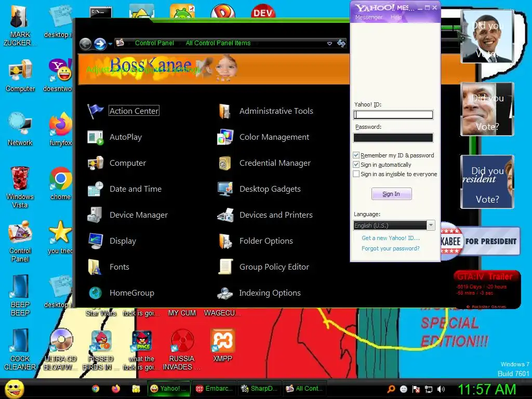Click the refresh icon in address bar
Screen dimensions: 532x399
341,44
